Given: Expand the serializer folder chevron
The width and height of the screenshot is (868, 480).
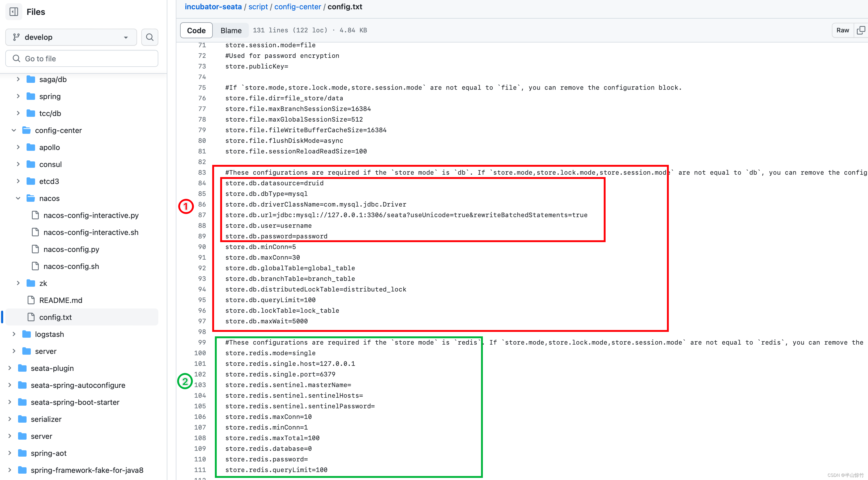Looking at the screenshot, I should (x=10, y=419).
